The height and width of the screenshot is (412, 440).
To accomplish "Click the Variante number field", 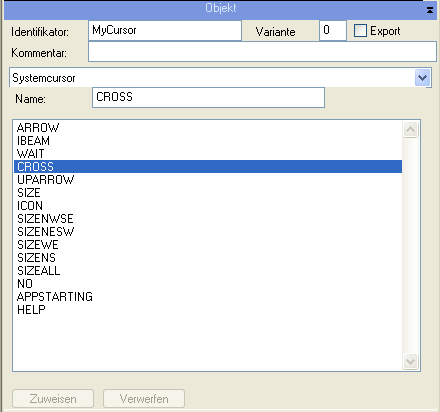I will coord(333,30).
